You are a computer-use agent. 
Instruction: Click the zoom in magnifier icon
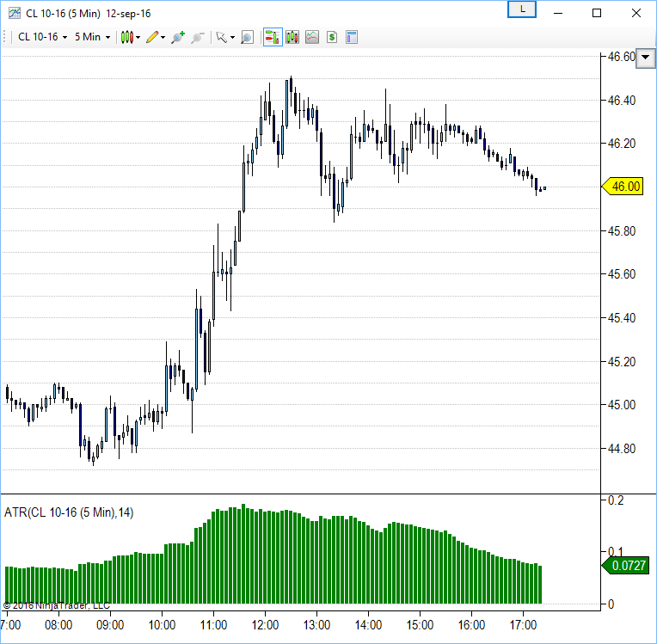coord(177,37)
